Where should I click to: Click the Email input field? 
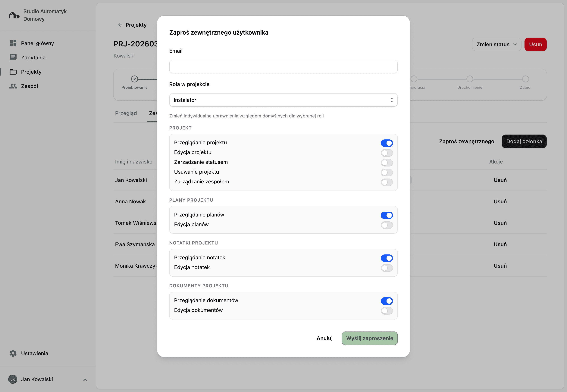(283, 66)
